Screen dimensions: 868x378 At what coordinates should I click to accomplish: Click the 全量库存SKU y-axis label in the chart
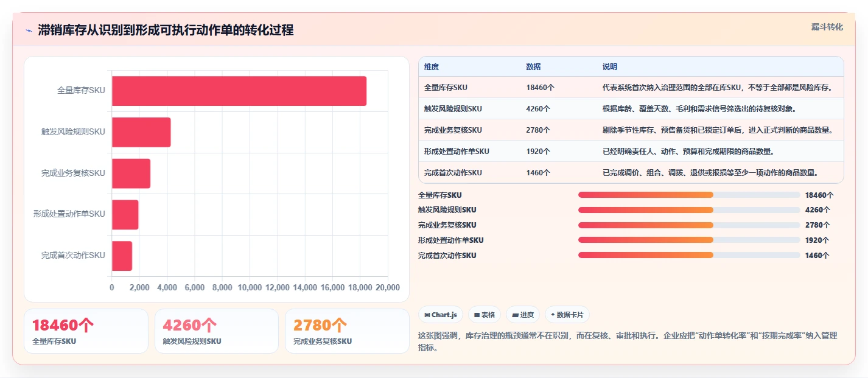(81, 91)
